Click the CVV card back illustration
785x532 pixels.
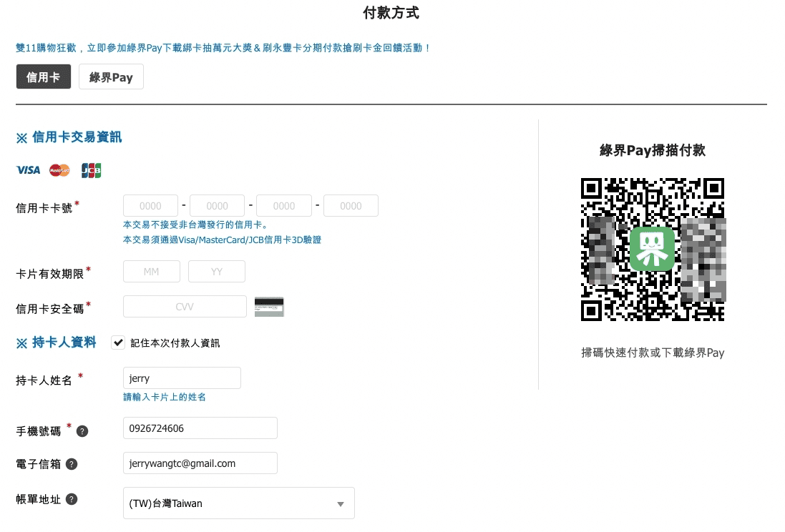[x=269, y=306]
